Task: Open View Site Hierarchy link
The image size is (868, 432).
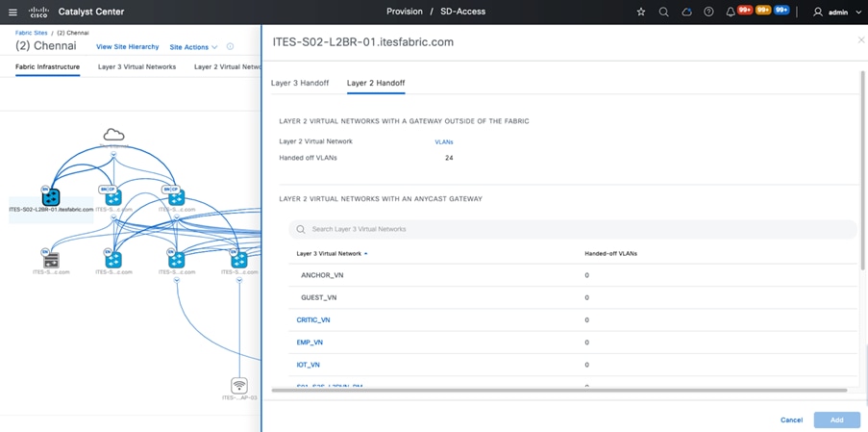Action: tap(127, 47)
